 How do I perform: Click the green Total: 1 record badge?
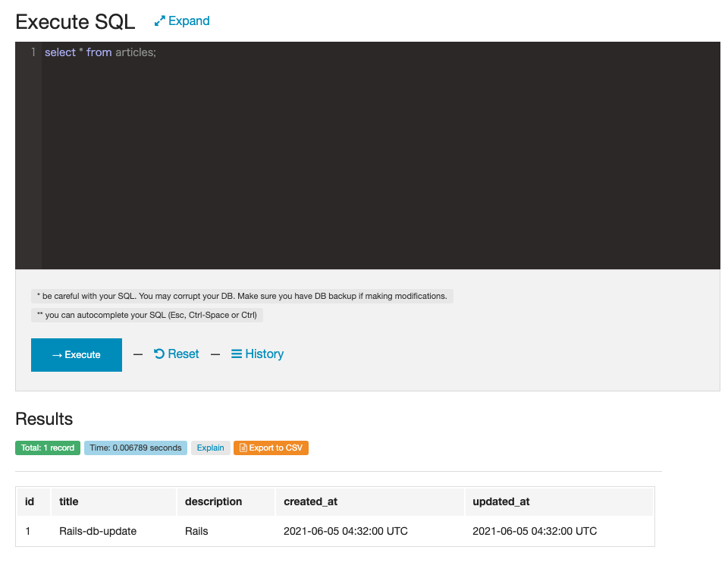pyautogui.click(x=48, y=448)
